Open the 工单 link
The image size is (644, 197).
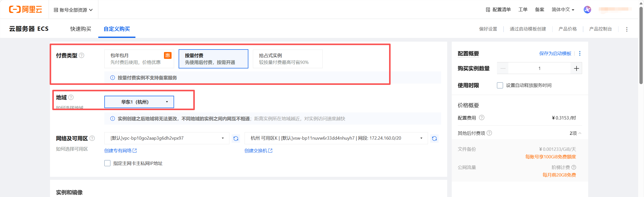coord(523,10)
